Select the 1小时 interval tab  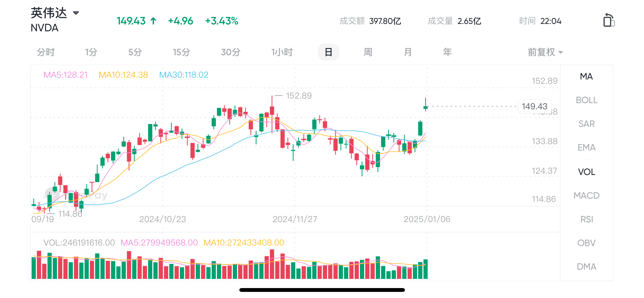[x=282, y=52]
